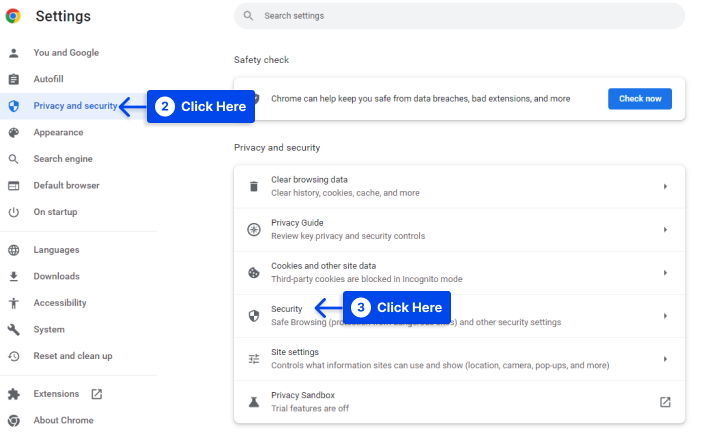
Task: Click the trash icon for Clear browsing data
Action: 253,186
